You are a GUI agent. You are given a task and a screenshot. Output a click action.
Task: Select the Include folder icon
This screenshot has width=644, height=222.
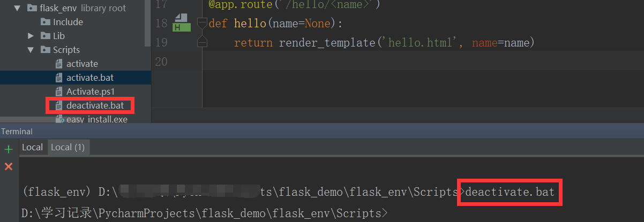(45, 22)
